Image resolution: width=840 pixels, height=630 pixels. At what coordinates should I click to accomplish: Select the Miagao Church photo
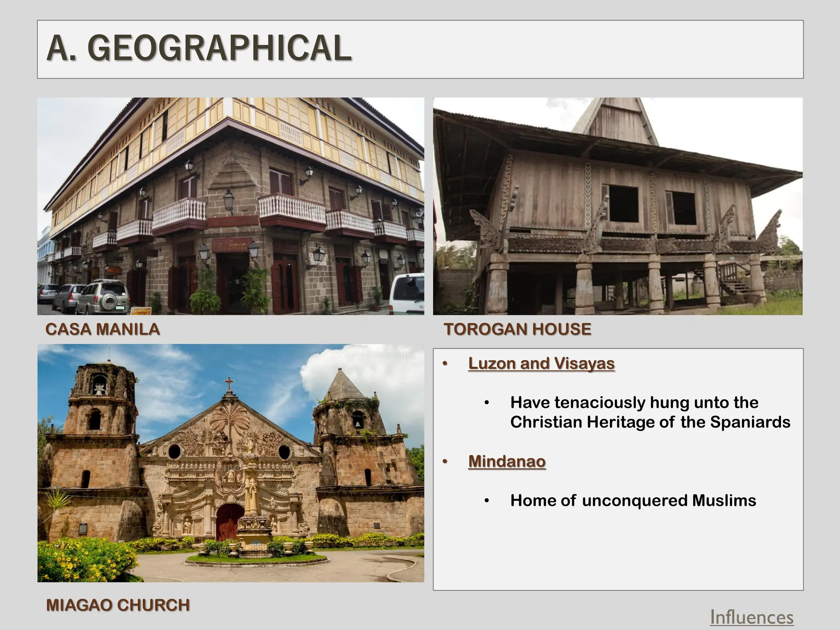(x=231, y=463)
